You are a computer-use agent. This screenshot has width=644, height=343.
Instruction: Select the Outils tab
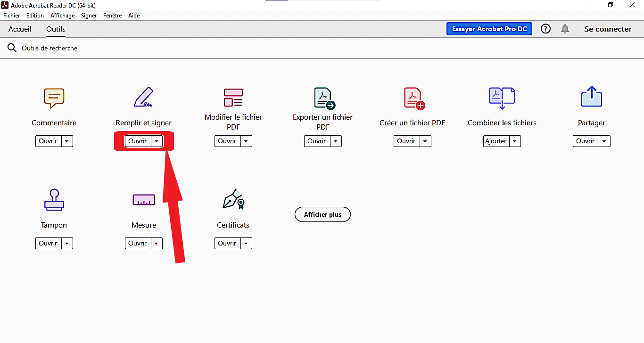[56, 29]
